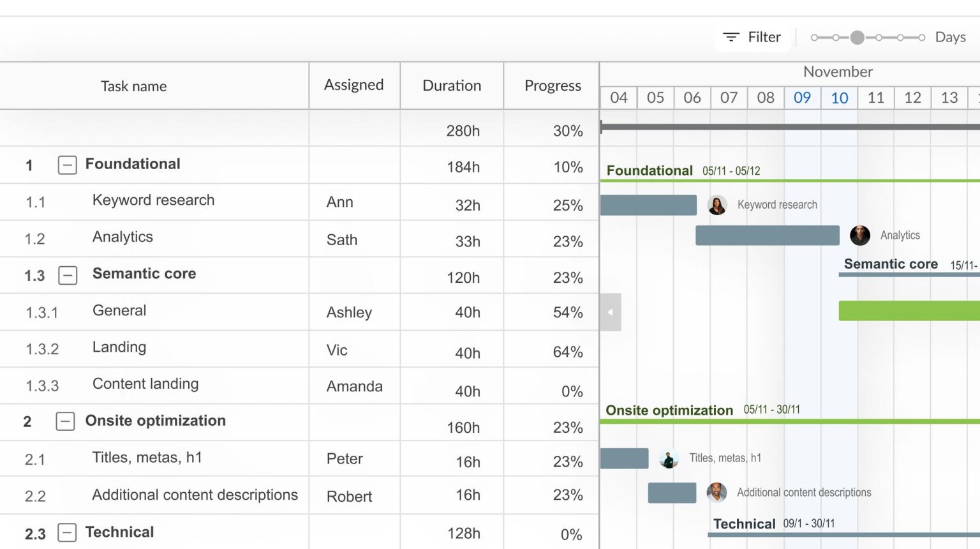The image size is (980, 549).
Task: Collapse the Onsite optimization group
Action: pos(66,421)
